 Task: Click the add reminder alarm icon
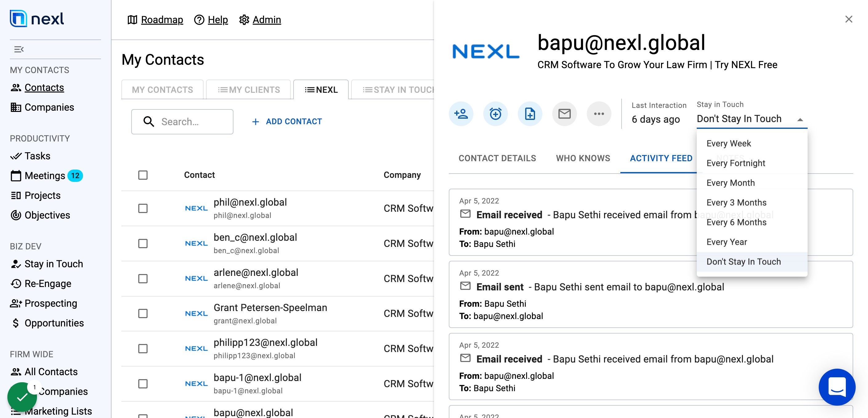(x=495, y=114)
